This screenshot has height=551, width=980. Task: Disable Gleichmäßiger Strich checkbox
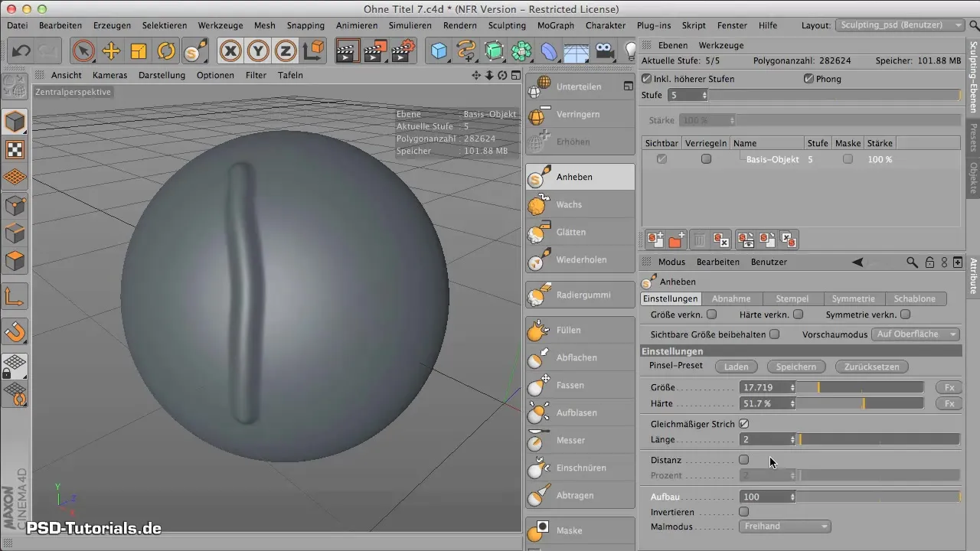743,424
